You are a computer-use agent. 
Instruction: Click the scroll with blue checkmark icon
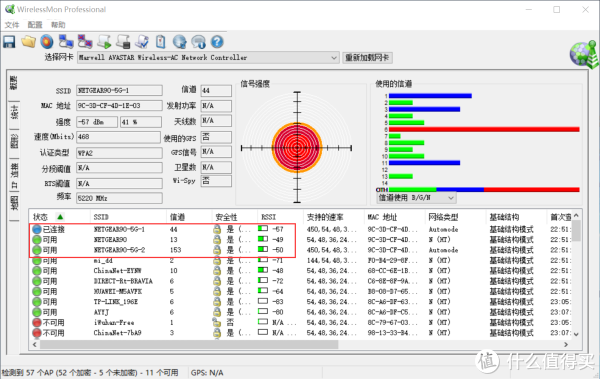[x=142, y=41]
